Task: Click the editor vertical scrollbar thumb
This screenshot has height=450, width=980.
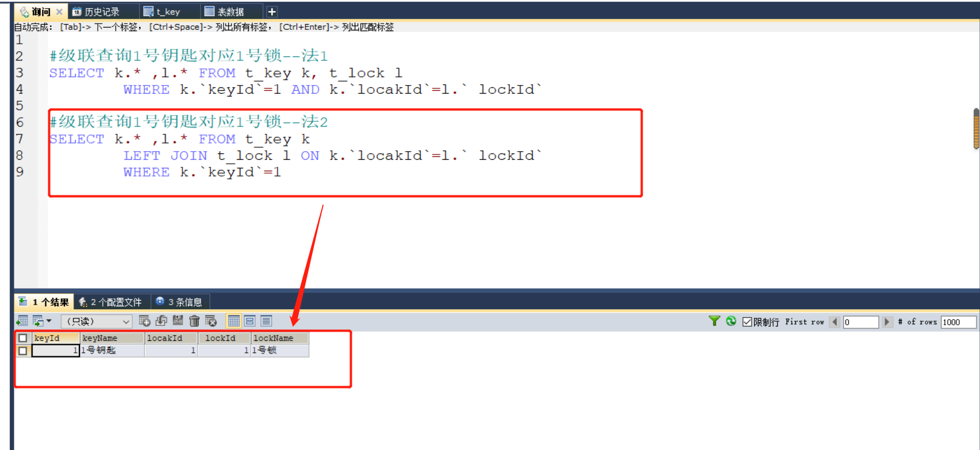Action: coord(976,129)
